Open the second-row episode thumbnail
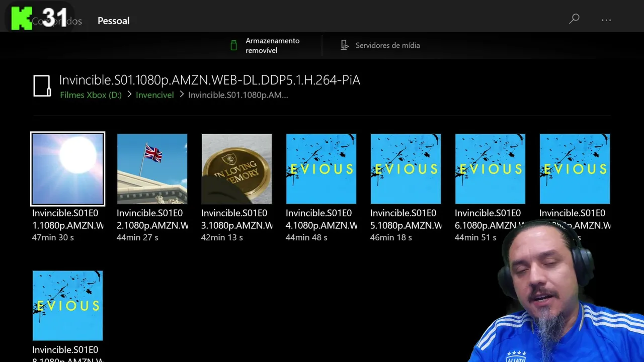The height and width of the screenshot is (362, 644). pyautogui.click(x=67, y=306)
